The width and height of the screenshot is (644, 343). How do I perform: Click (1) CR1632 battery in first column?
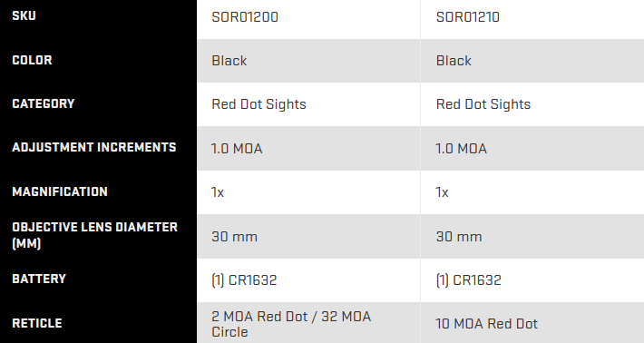click(x=244, y=280)
